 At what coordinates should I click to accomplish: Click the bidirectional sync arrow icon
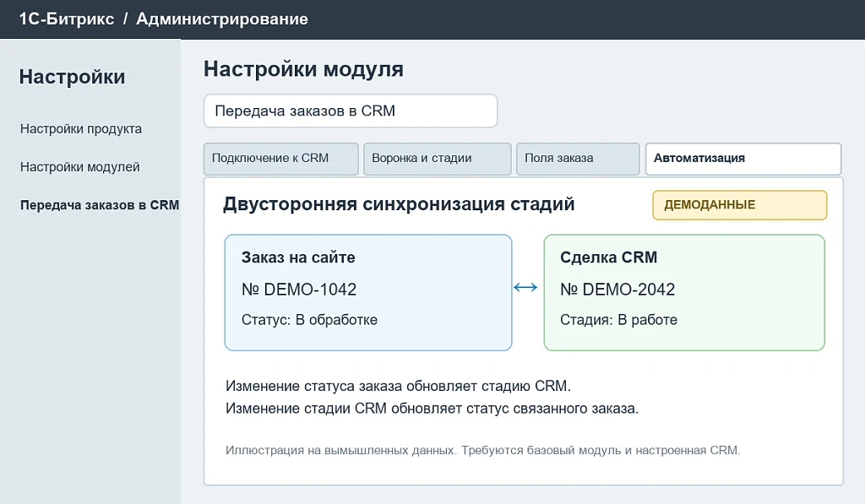[525, 287]
